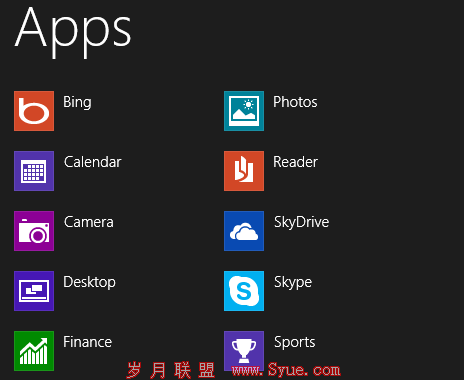Viewport: 464px width, 380px height.
Task: Open the Reader app icon
Action: tap(244, 171)
